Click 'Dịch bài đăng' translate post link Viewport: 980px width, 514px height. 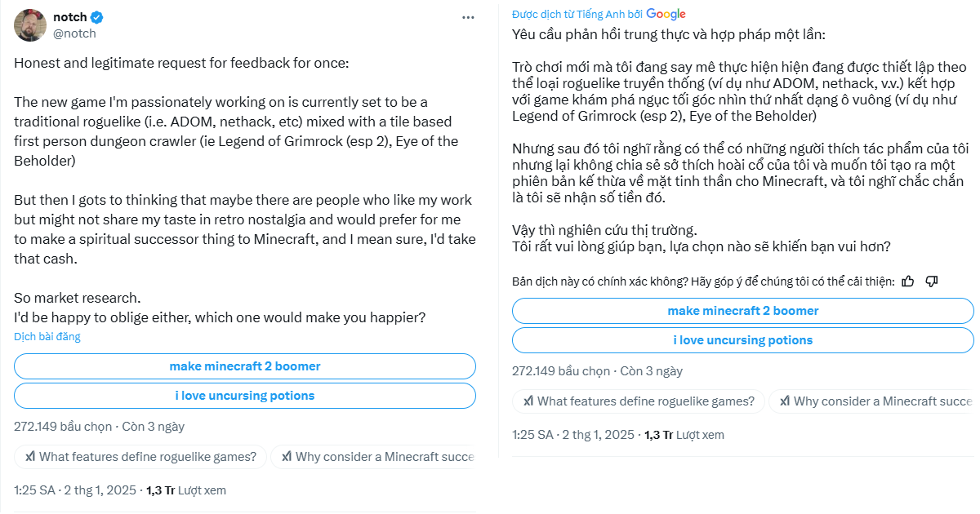47,336
